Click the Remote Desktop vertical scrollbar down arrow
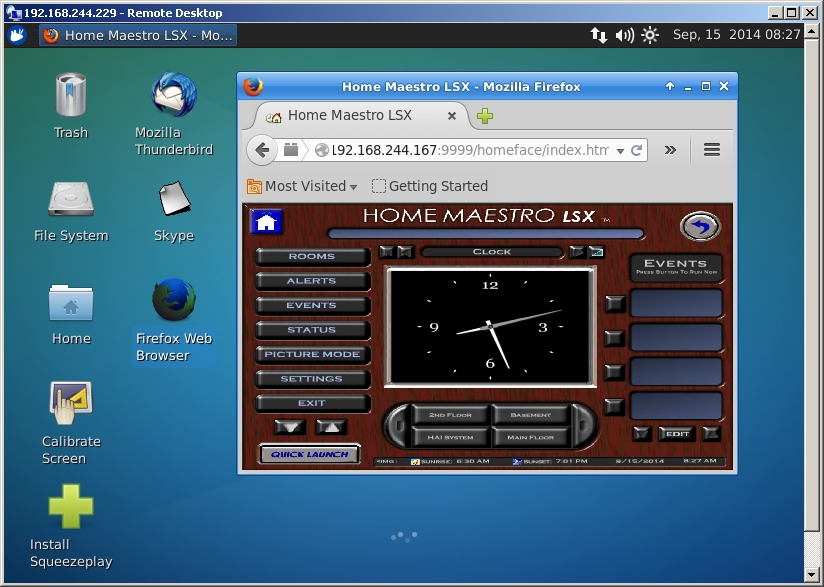 (812, 574)
